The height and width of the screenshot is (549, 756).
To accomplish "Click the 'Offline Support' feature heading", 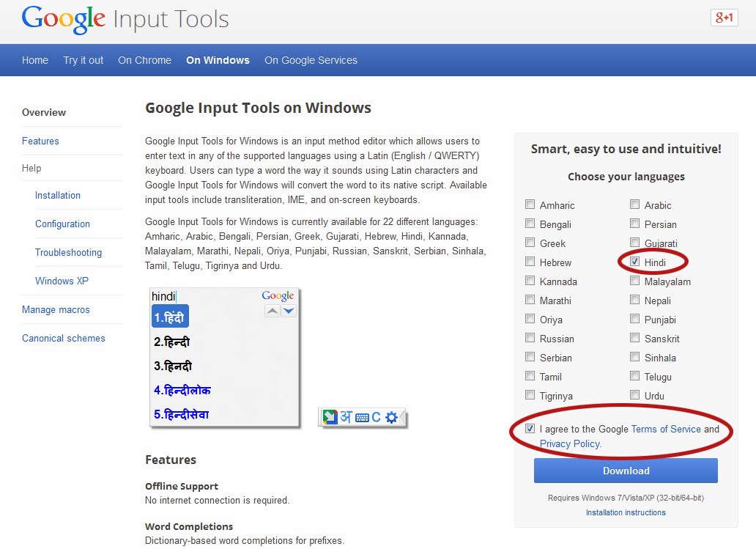I will (181, 486).
